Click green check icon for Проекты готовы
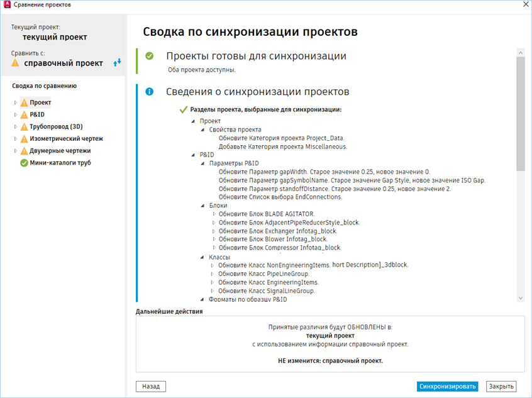The image size is (532, 398). click(149, 56)
